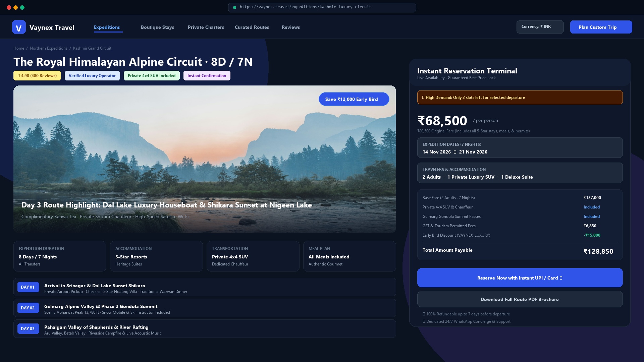Screen dimensions: 644x362
Task: Open the Boutique Stays nav tab
Action: [157, 27]
